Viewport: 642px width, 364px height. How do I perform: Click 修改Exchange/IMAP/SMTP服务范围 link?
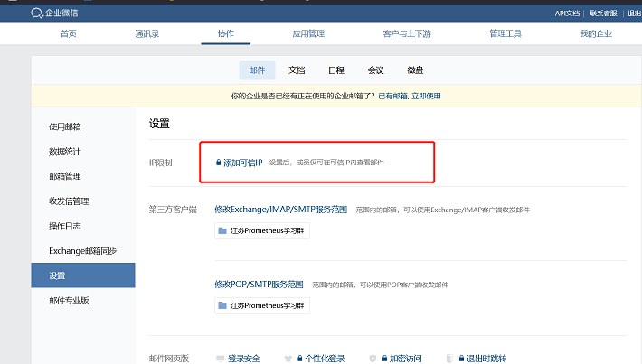[280, 209]
